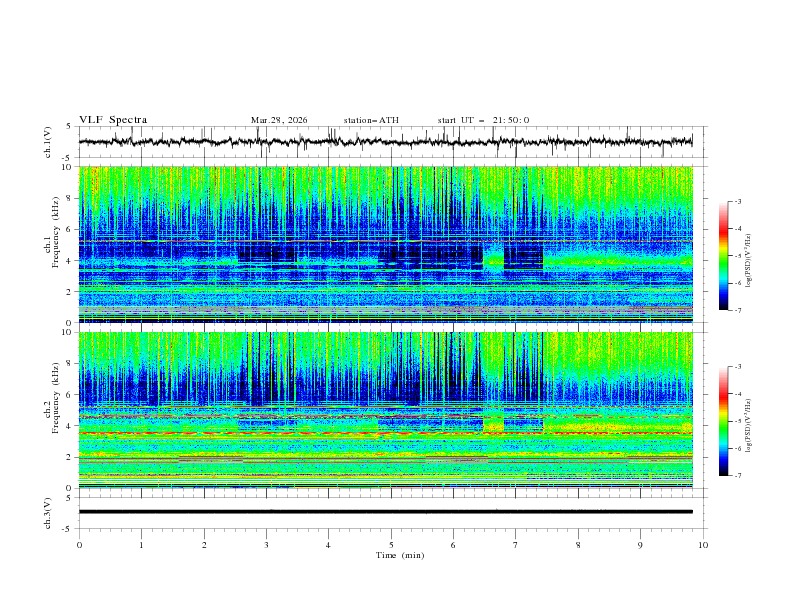Click the time axis tick label "9"
Image resolution: width=792 pixels, height=612 pixels.
tap(640, 545)
